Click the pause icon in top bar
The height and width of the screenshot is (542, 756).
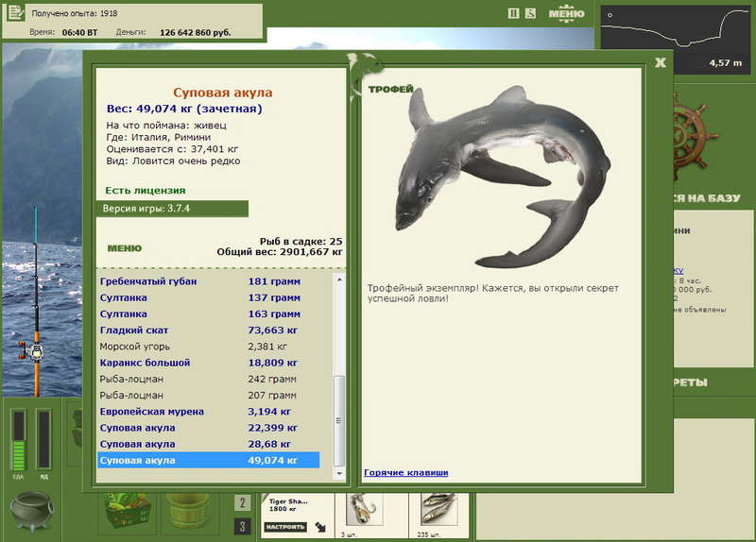click(x=513, y=13)
